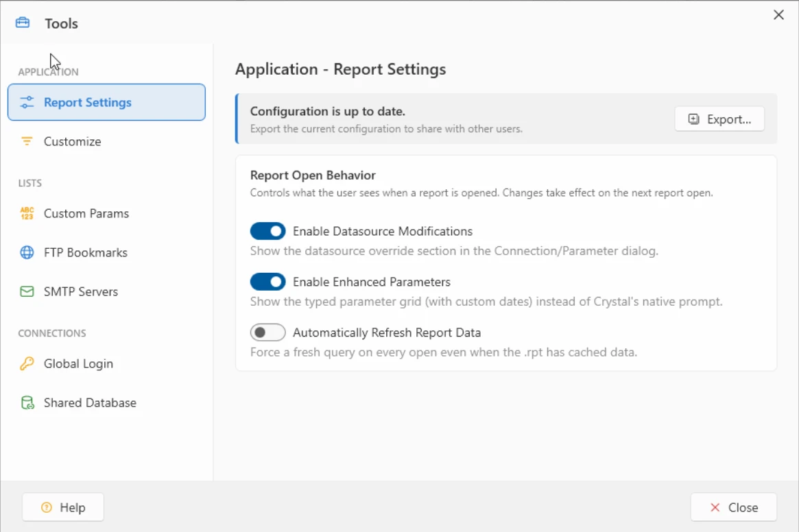799x532 pixels.
Task: Close the Tools dialog with top X
Action: pyautogui.click(x=778, y=15)
